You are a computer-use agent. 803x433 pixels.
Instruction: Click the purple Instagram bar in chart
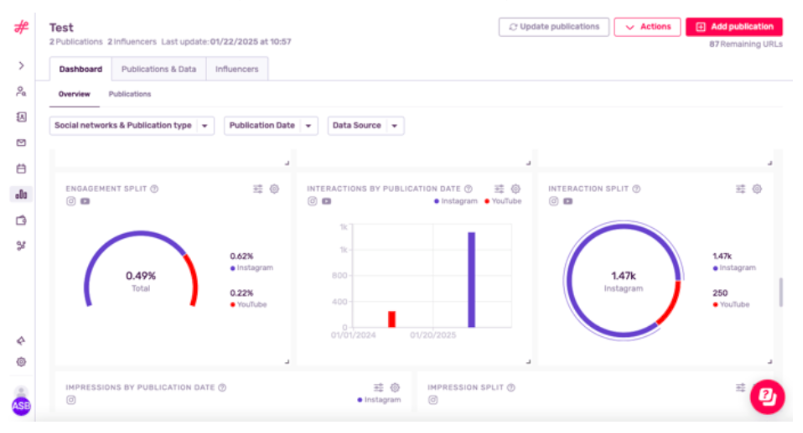[471, 279]
